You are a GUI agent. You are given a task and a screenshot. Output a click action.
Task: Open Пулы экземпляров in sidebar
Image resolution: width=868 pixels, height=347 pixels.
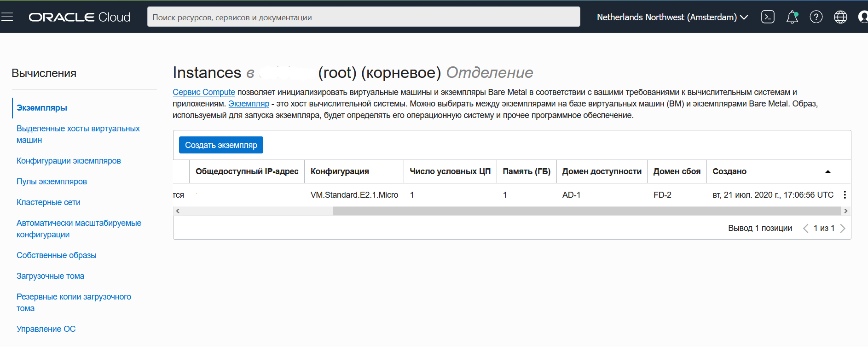[x=52, y=182]
